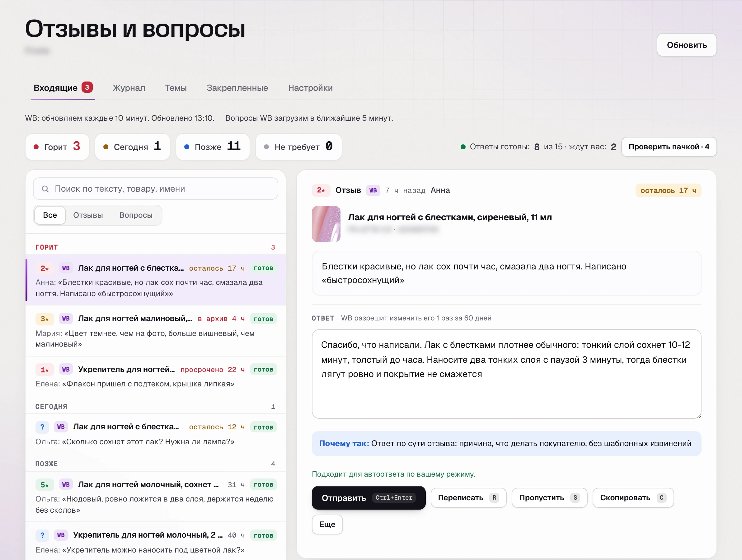Screen dimensions: 742x560
Task: Go to the Закрепленные tab
Action: 237,88
